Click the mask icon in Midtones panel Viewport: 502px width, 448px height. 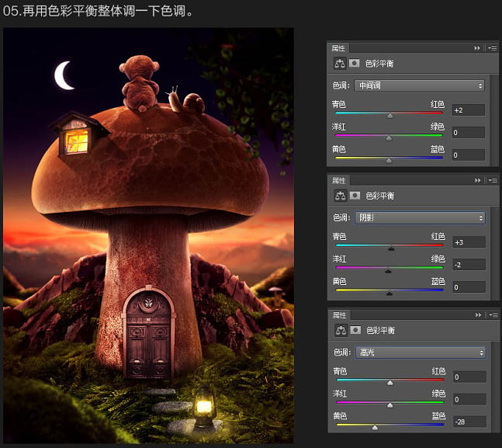coord(355,64)
